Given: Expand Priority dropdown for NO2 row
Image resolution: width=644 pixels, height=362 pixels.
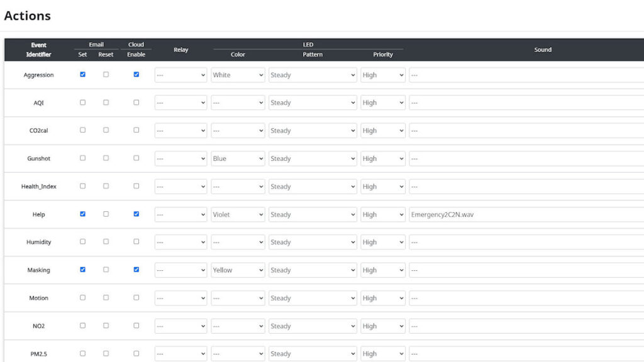Looking at the screenshot, I should pos(382,326).
